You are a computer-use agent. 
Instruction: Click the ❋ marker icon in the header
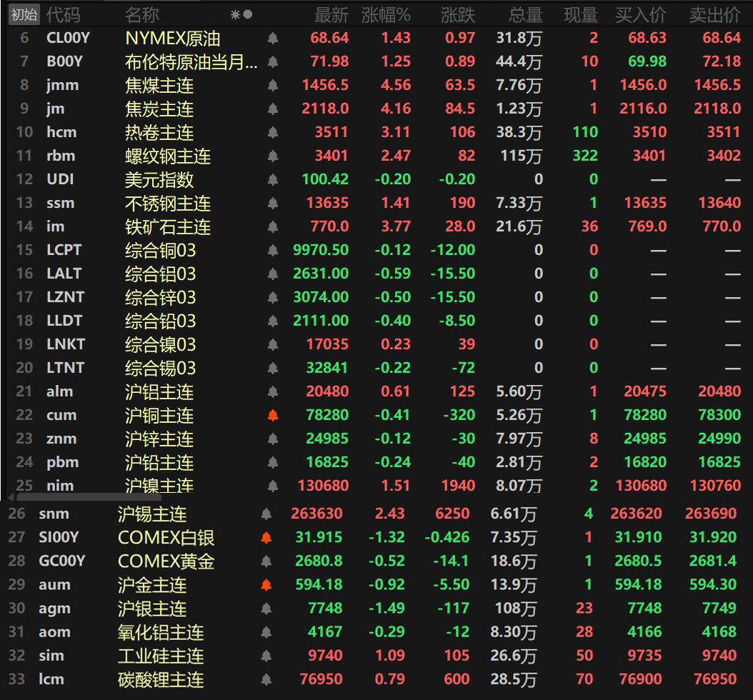coord(234,14)
